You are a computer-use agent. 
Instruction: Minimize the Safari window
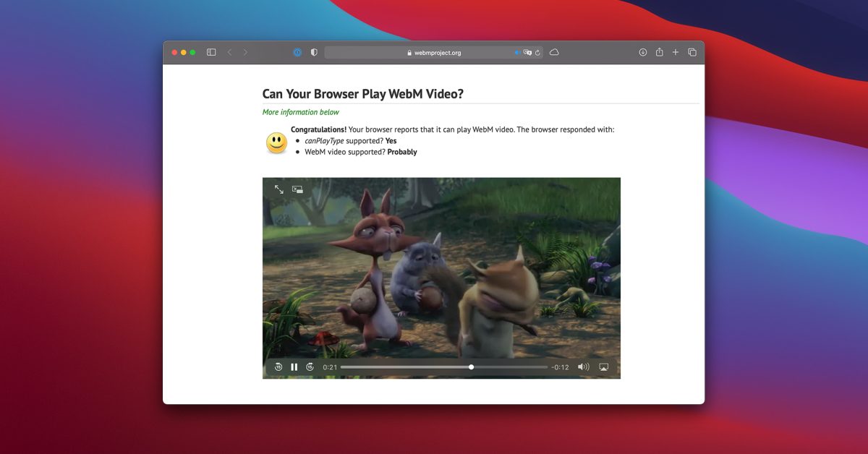coord(184,53)
